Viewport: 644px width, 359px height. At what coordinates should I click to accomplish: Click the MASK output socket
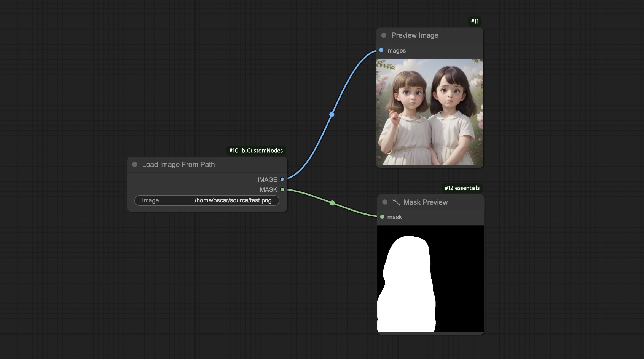pos(282,189)
